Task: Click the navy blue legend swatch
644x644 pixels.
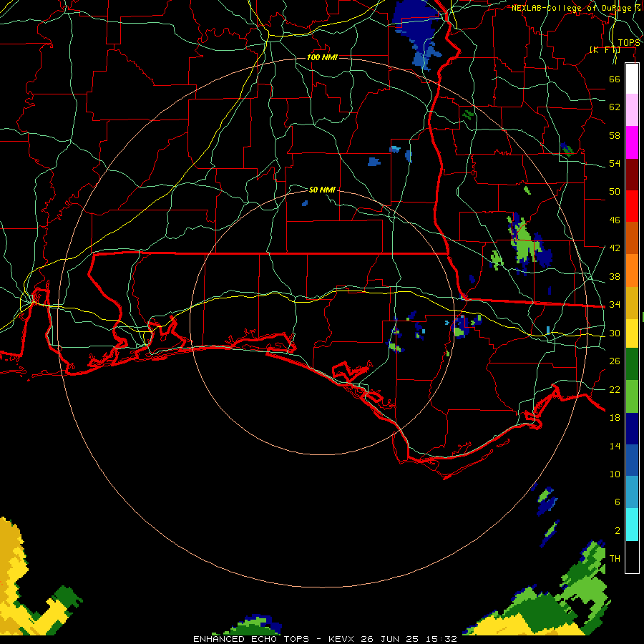Action: (632, 429)
